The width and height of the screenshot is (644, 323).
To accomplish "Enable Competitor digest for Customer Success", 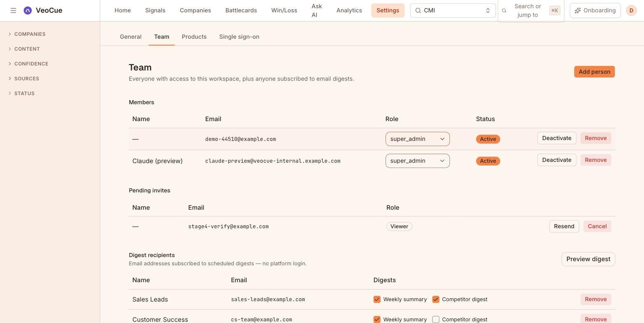I will pos(436,319).
